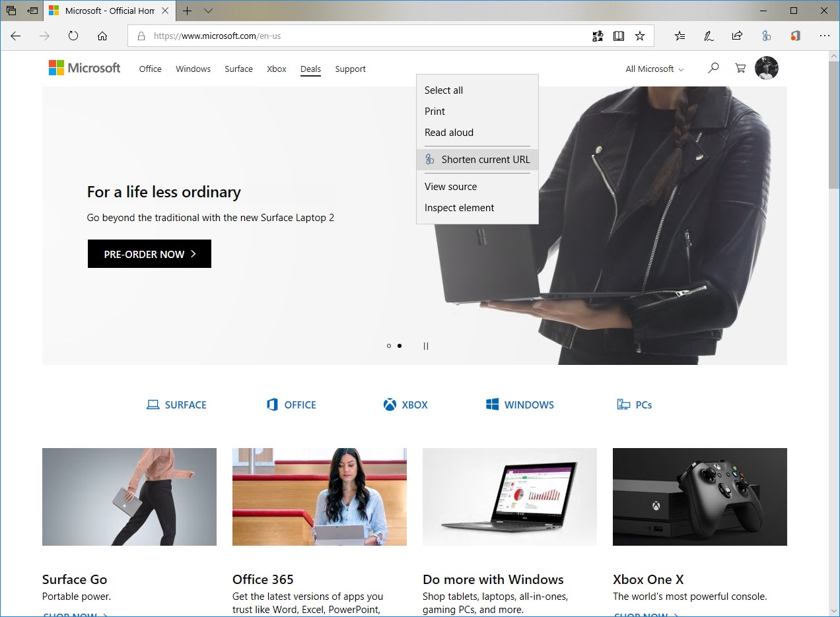Open the browser Home page
The height and width of the screenshot is (617, 840).
102,36
